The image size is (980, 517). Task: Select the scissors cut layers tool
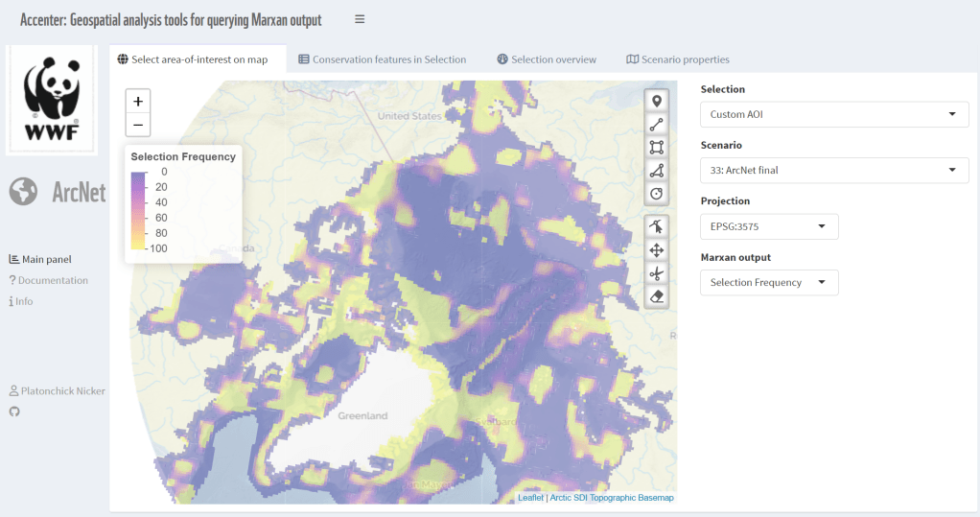tap(657, 273)
